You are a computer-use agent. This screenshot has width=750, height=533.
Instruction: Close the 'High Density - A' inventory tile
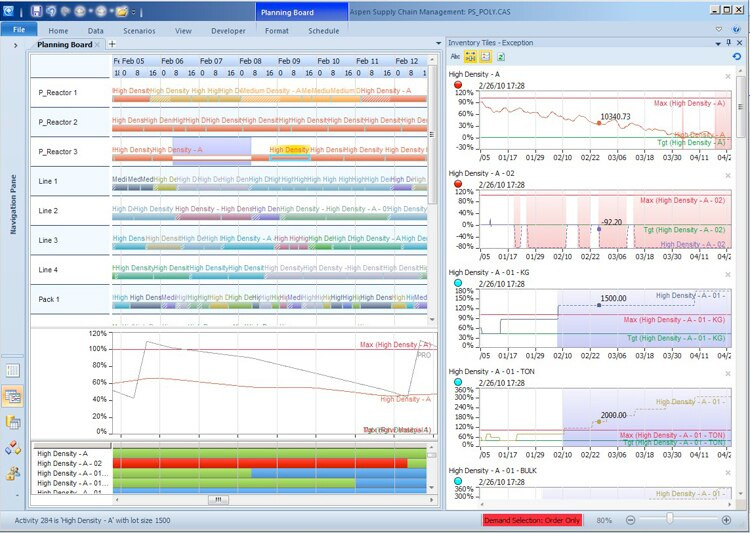coord(727,76)
